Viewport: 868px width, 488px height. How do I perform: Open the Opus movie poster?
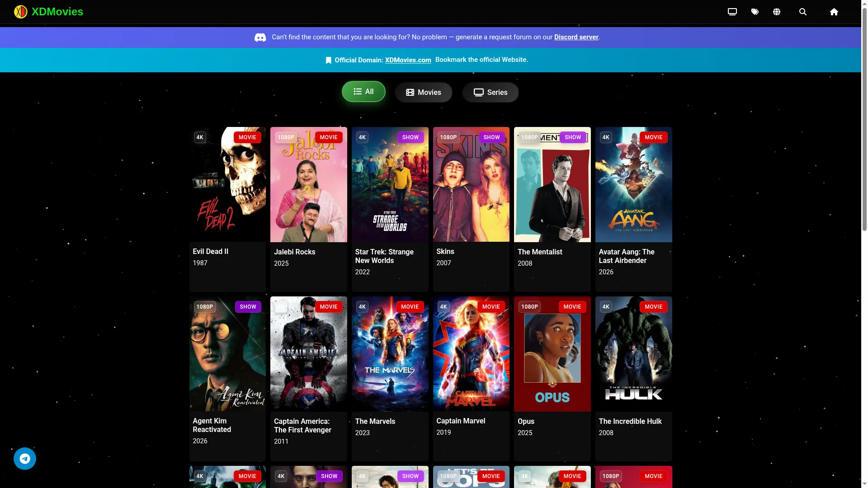552,354
